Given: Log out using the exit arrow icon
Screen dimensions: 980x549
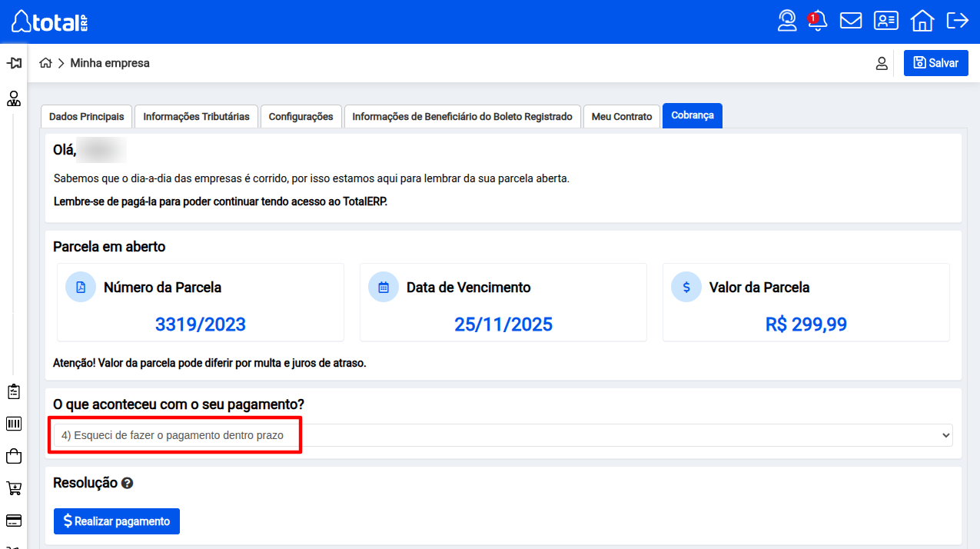Looking at the screenshot, I should click(957, 21).
